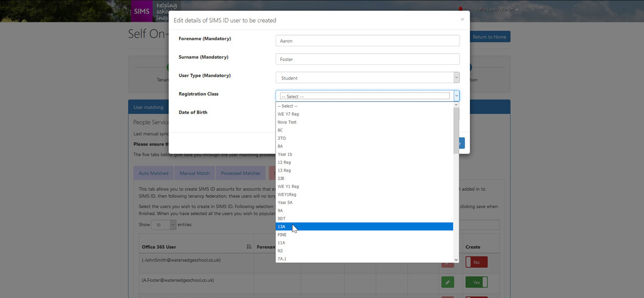Select '12 Reg' from the list

365,162
